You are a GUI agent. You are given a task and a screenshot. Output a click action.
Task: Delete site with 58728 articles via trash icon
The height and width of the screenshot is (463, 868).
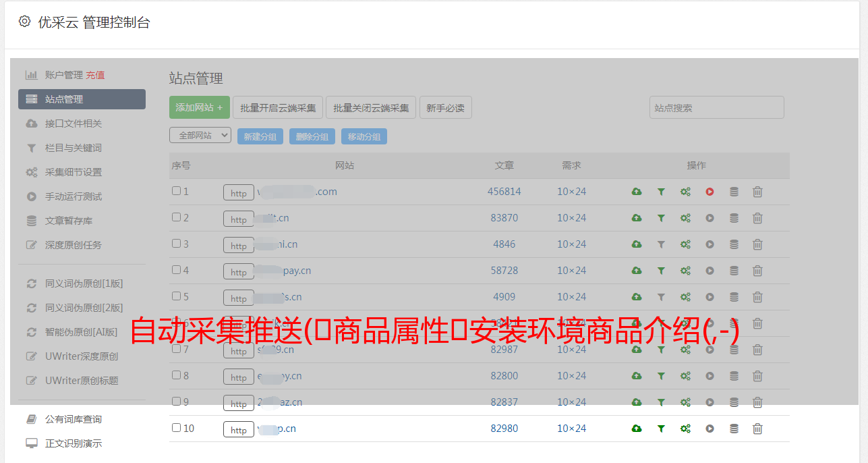click(757, 271)
